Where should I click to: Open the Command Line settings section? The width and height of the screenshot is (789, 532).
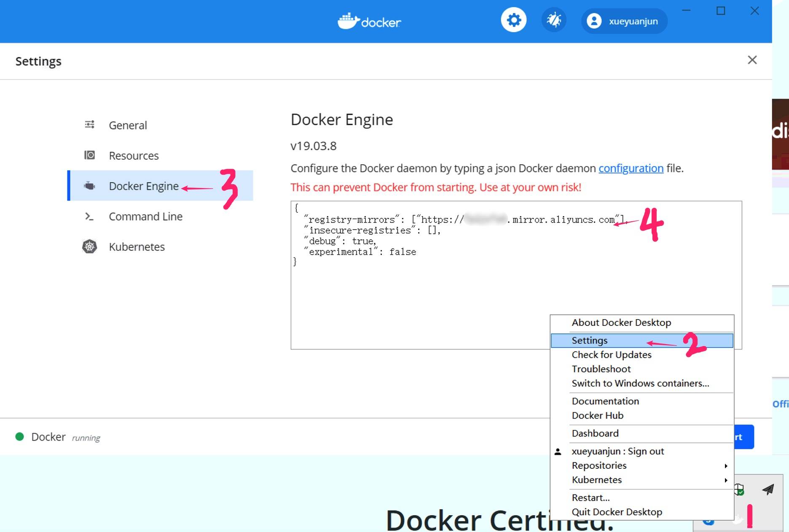pos(145,216)
